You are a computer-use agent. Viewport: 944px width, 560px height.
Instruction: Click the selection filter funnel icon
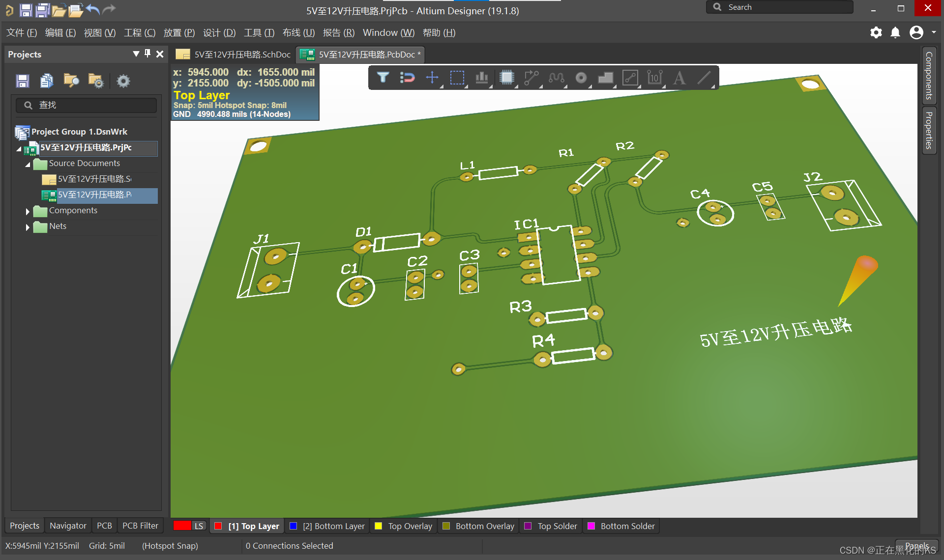[383, 78]
